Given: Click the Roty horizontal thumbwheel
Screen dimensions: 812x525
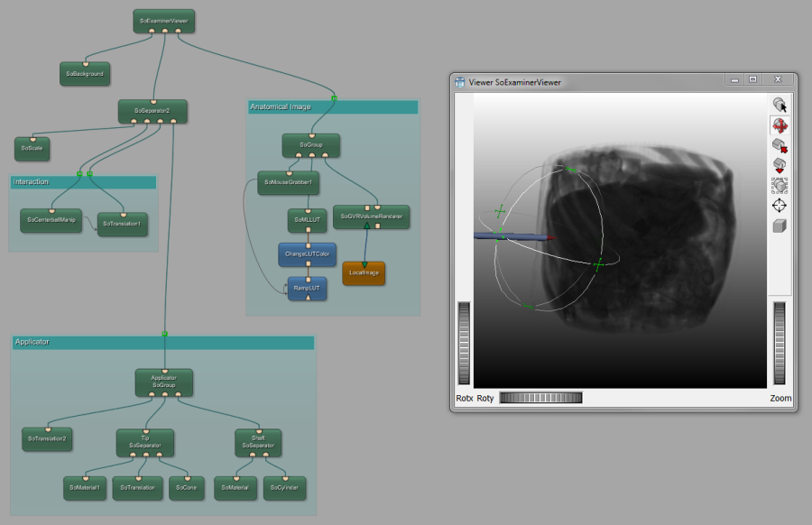Looking at the screenshot, I should [540, 398].
